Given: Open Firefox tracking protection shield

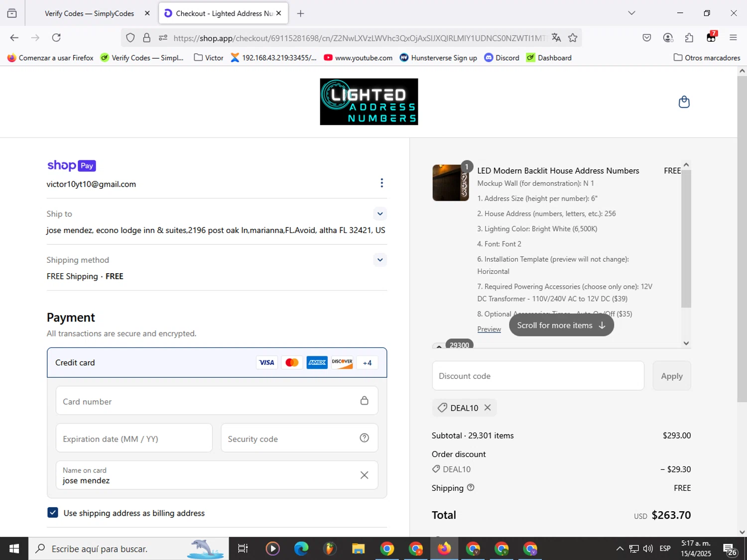Looking at the screenshot, I should [130, 38].
